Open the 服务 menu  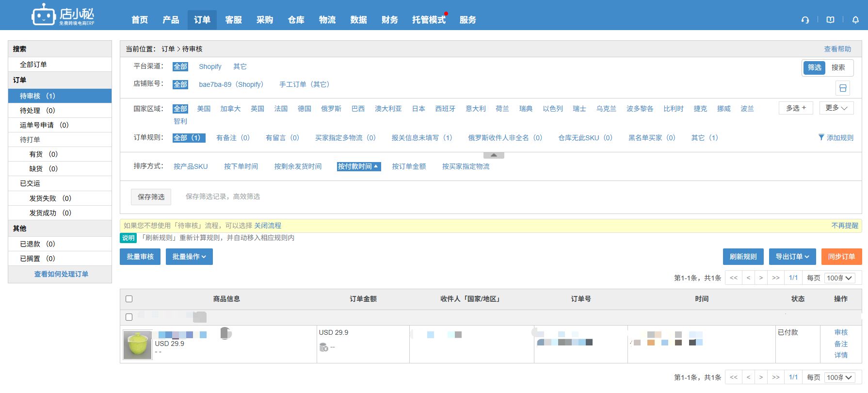468,20
